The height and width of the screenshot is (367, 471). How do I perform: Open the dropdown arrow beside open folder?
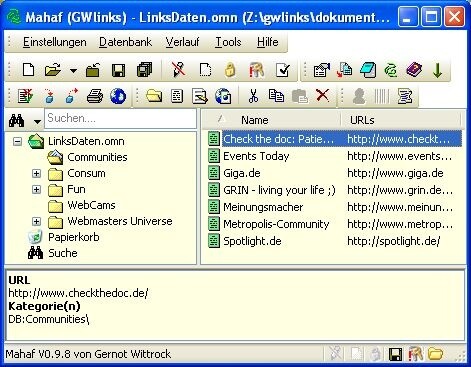(x=73, y=71)
